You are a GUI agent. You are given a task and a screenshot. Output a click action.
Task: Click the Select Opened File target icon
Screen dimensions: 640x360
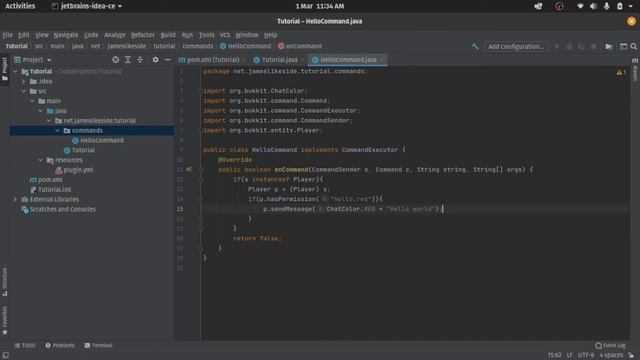116,60
